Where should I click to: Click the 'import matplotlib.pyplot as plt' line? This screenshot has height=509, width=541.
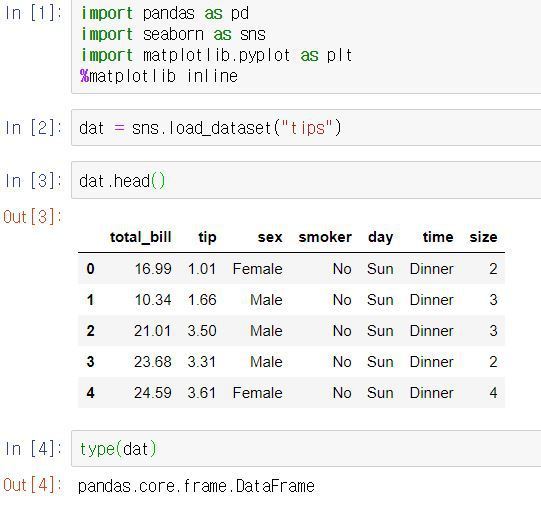(216, 55)
